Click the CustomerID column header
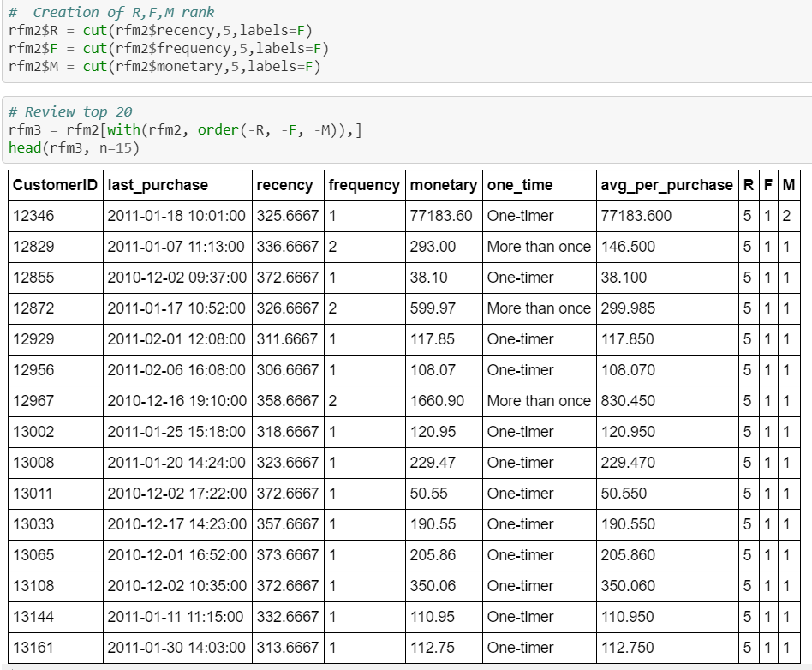 [x=53, y=185]
